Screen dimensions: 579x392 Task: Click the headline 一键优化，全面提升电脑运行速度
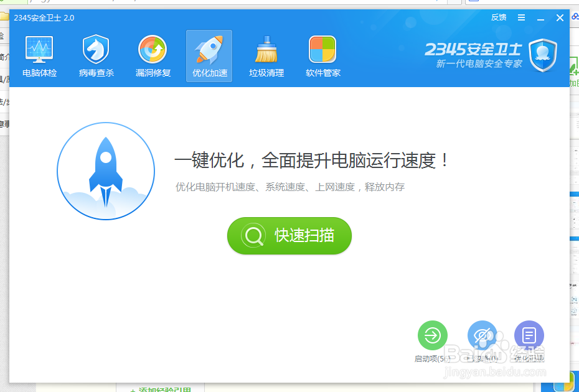pyautogui.click(x=311, y=161)
